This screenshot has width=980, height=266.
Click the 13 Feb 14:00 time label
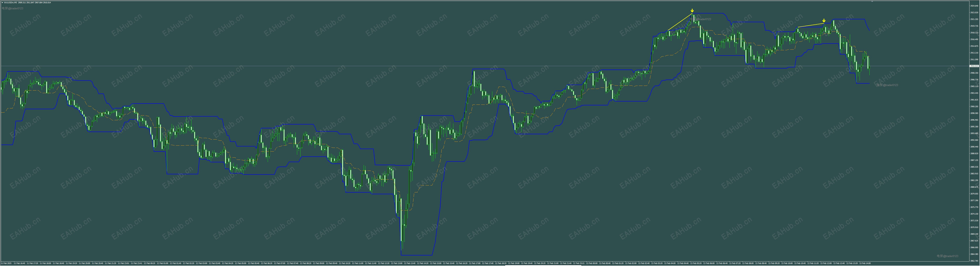[865, 263]
